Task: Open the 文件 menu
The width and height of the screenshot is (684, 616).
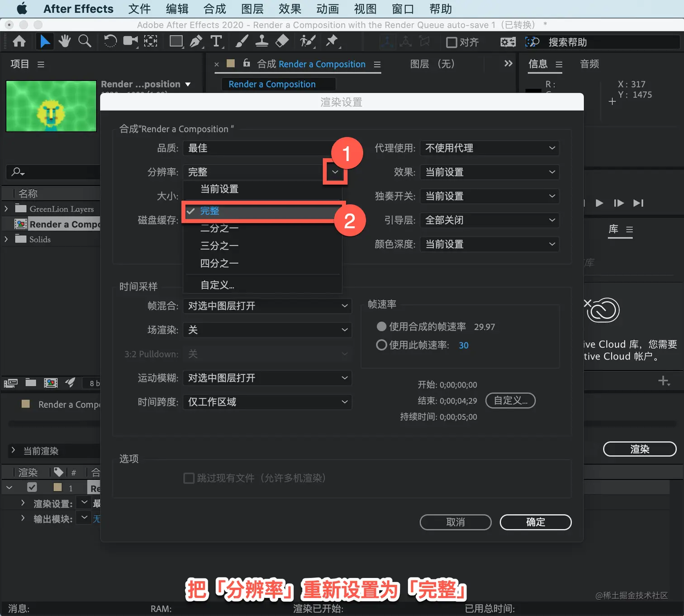Action: click(139, 9)
